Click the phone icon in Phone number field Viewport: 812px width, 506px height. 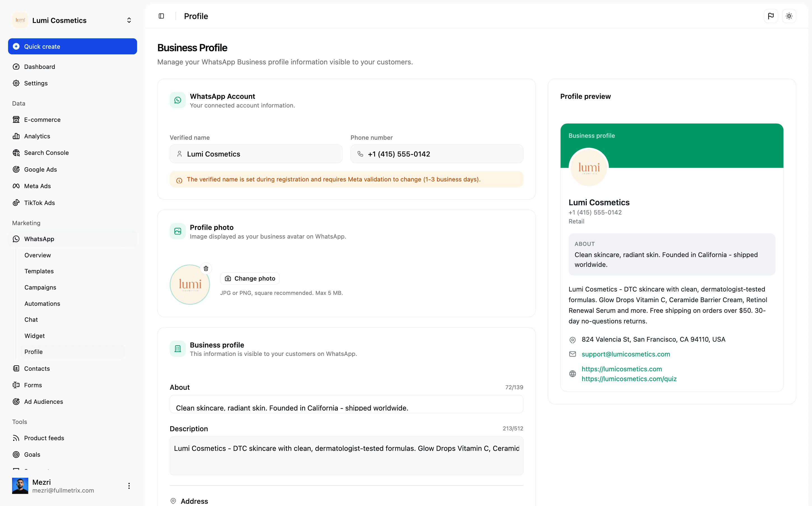click(360, 154)
